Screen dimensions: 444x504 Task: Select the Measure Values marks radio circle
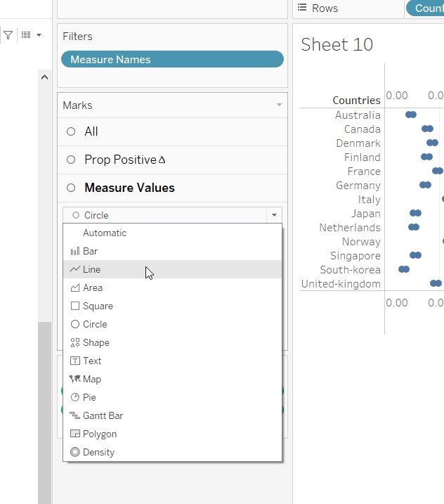(x=71, y=188)
